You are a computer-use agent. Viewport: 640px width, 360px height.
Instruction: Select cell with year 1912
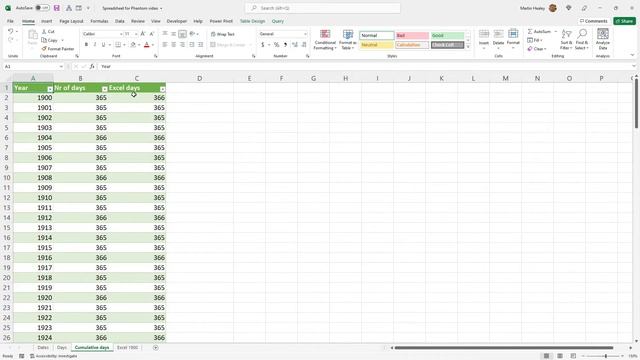point(33,218)
